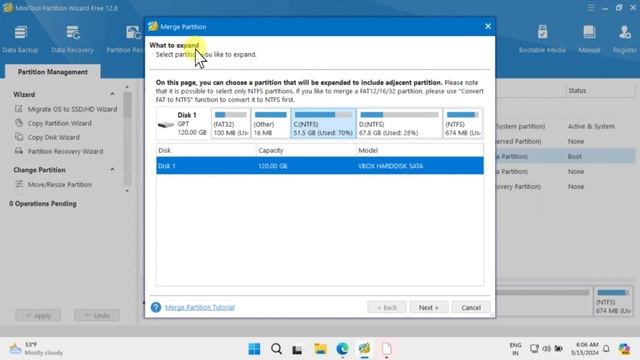Open notifications bell in system tray

pos(606,349)
